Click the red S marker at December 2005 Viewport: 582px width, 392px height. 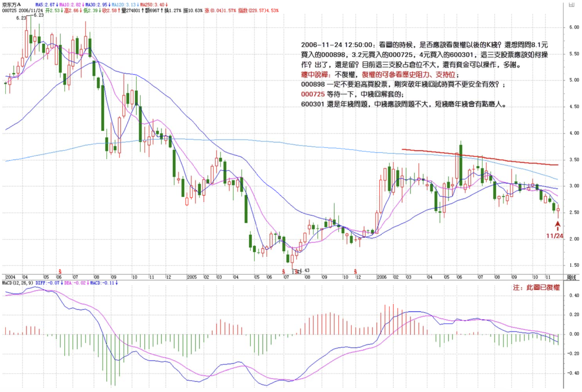[355, 272]
